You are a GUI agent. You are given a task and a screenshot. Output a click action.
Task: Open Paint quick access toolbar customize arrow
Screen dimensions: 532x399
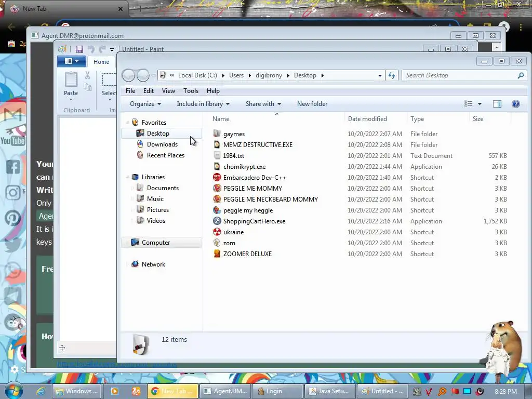112,49
